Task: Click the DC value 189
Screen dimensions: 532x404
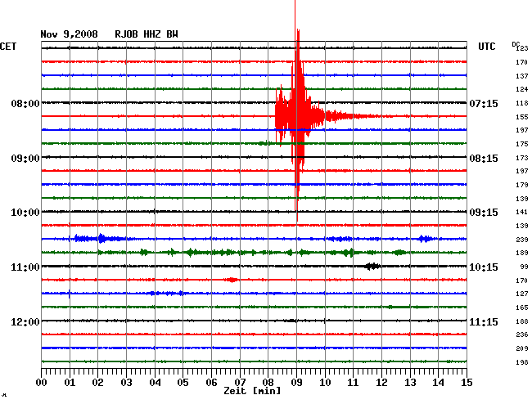Action: click(522, 253)
